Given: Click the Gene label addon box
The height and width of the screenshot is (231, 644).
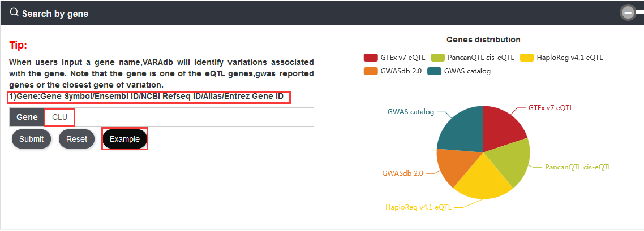Looking at the screenshot, I should (27, 117).
